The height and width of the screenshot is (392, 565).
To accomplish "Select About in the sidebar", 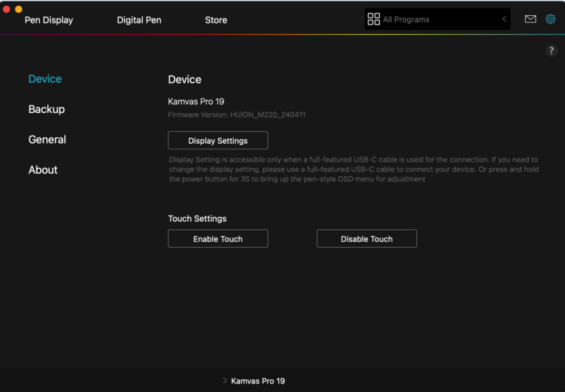I will pos(43,169).
